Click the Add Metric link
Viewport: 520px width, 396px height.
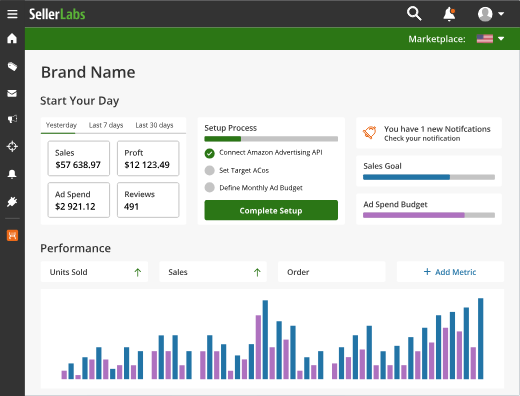tap(450, 272)
